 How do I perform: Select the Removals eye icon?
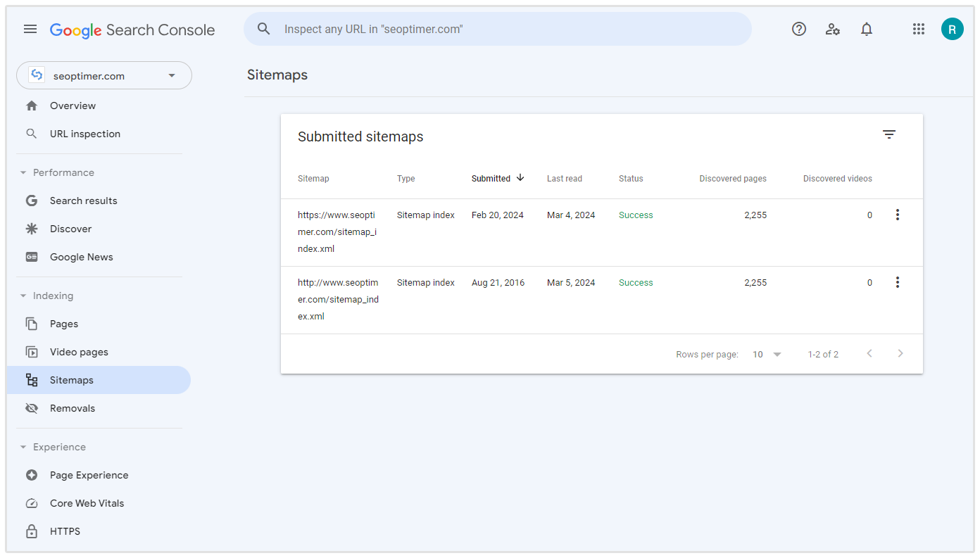(x=31, y=407)
